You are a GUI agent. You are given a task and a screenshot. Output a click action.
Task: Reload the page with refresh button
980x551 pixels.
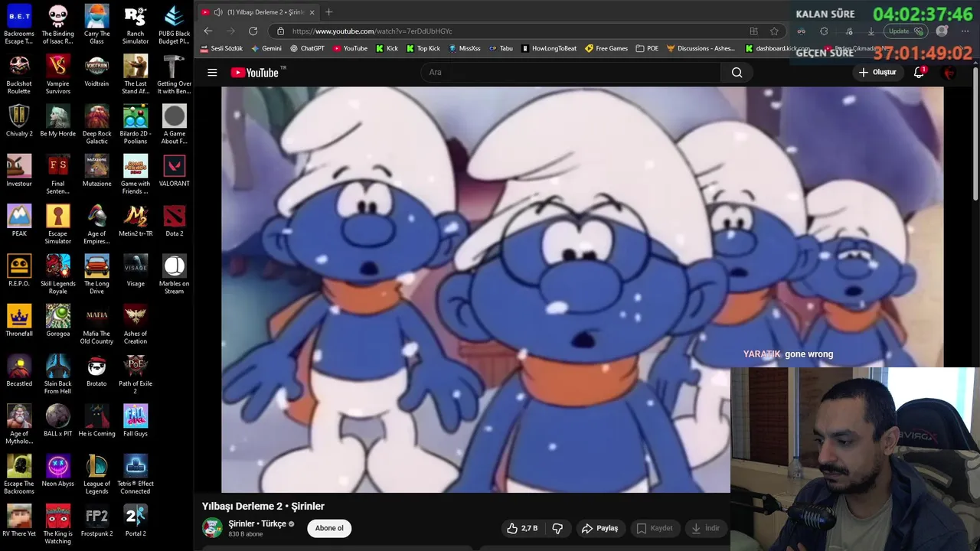pos(253,31)
